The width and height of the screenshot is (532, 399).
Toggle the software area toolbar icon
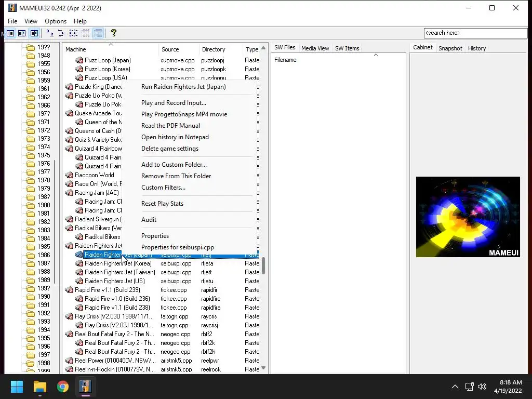pos(22,33)
